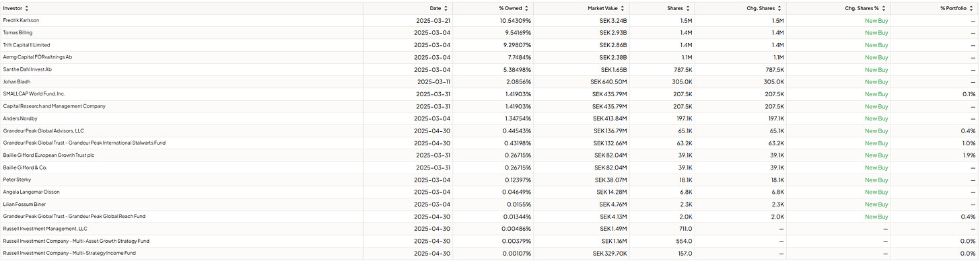Select Grandeur Peak International Stalwarts Fund row
Image resolution: width=980 pixels, height=261 pixels.
click(84, 143)
